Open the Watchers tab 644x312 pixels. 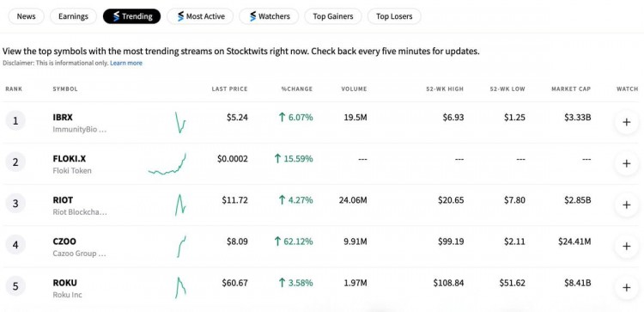pos(269,16)
